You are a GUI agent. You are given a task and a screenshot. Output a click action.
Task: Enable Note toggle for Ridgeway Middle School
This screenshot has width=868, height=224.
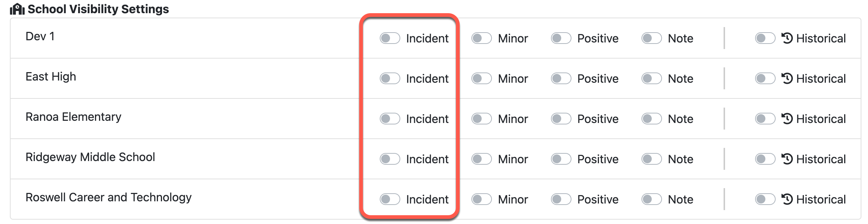(651, 159)
